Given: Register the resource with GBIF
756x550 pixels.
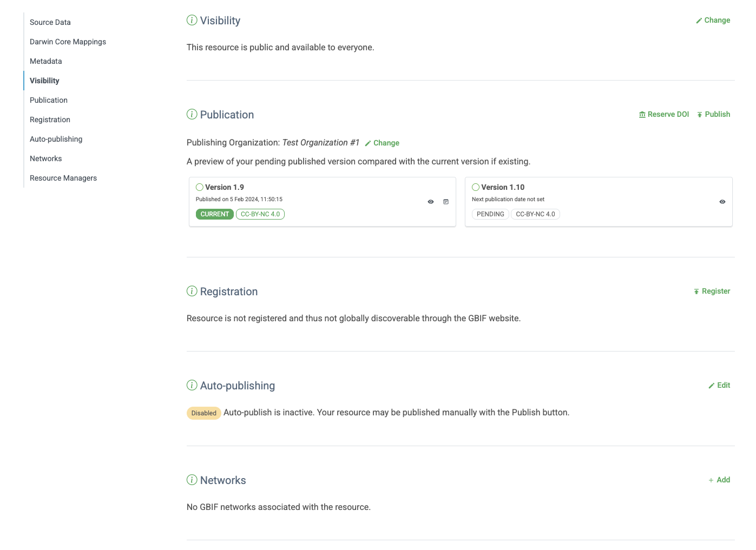Looking at the screenshot, I should click(x=712, y=291).
